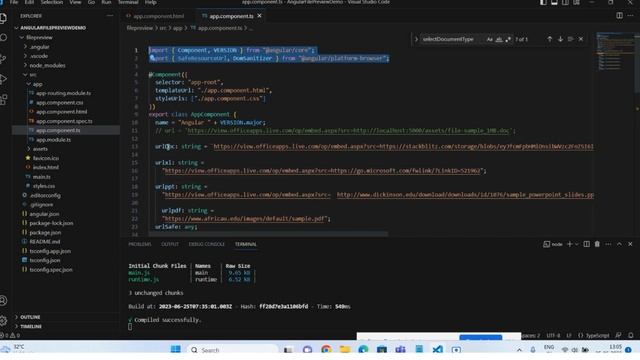Viewport: 640px width, 360px height.
Task: Close the terminal panel
Action: (630, 244)
